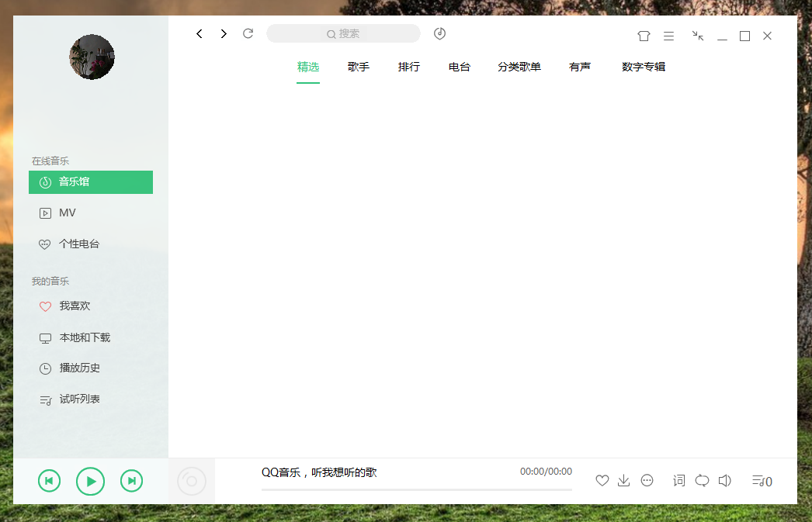The image size is (812, 522).
Task: Open the listen-to-identify song icon next to search
Action: 439,33
